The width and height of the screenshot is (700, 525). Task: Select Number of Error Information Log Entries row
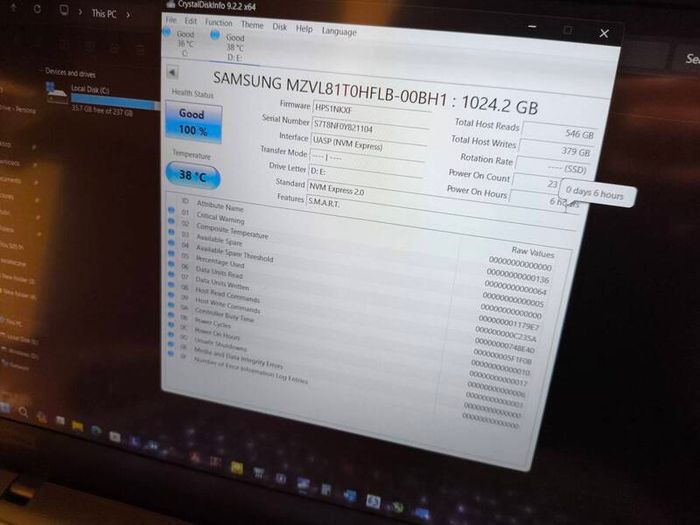click(x=250, y=370)
